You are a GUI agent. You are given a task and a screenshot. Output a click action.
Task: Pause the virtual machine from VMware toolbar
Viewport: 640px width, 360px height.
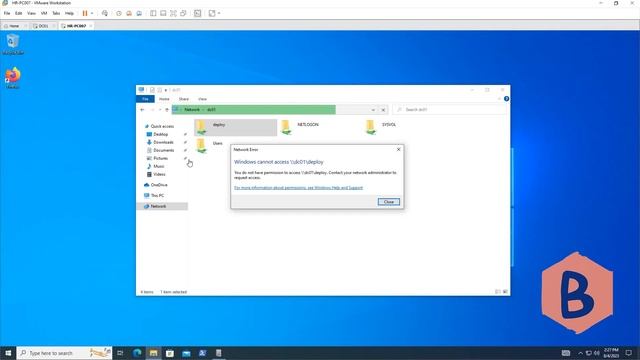point(85,13)
